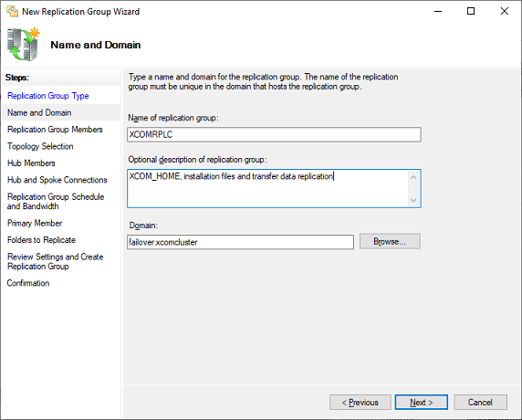The image size is (522, 420).
Task: Click the Domain text field
Action: [240, 242]
